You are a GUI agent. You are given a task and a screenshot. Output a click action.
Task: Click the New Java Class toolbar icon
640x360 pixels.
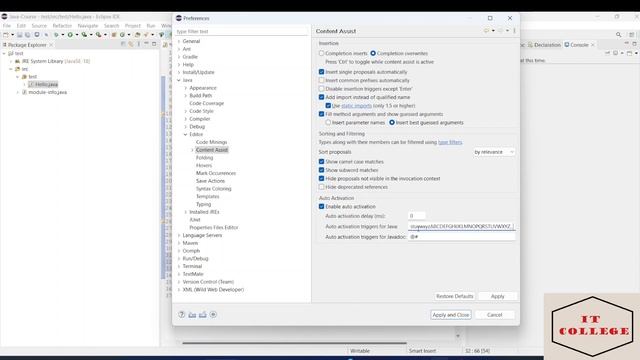pyautogui.click(x=122, y=35)
